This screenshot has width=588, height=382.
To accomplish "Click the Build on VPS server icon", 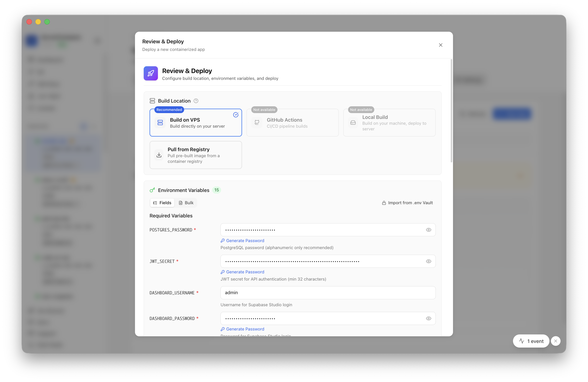I will [x=160, y=122].
